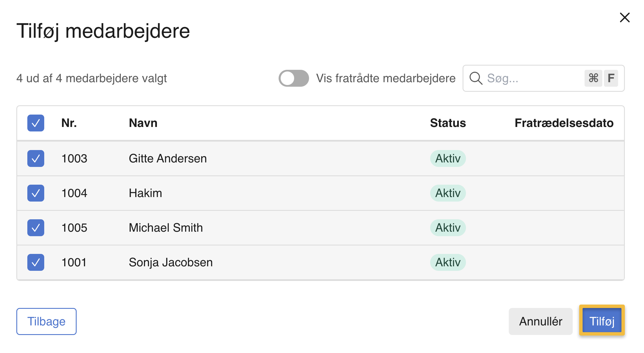Deselect Michael Smith's checkbox

36,228
